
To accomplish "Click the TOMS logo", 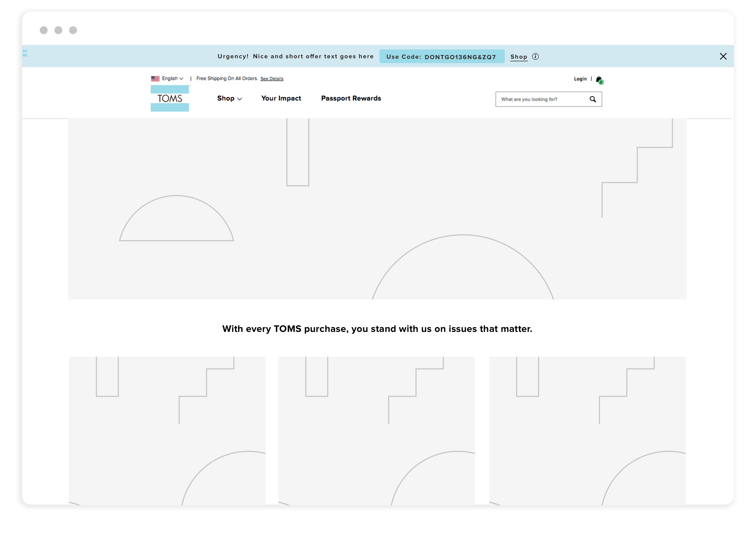I will coord(170,98).
